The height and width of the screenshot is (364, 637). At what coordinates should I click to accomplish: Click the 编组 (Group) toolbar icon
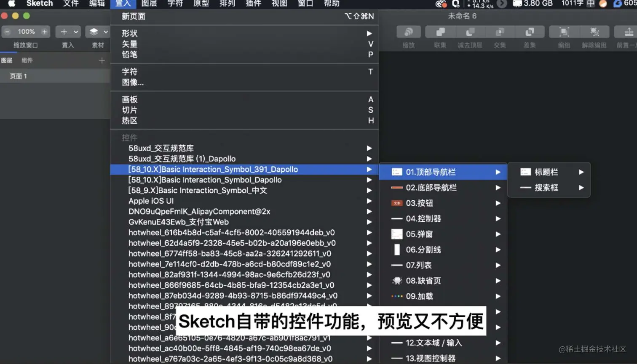click(563, 32)
